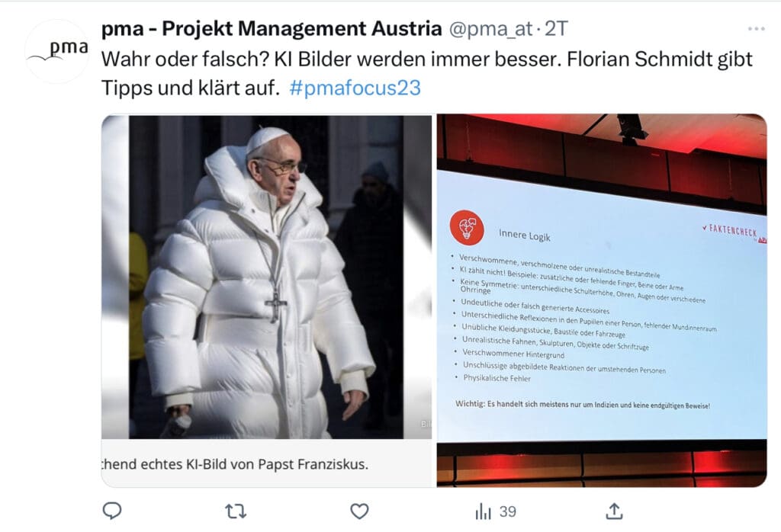Click the tweet text about KI Bilder
Viewport: 781px width, 532px height.
(427, 74)
